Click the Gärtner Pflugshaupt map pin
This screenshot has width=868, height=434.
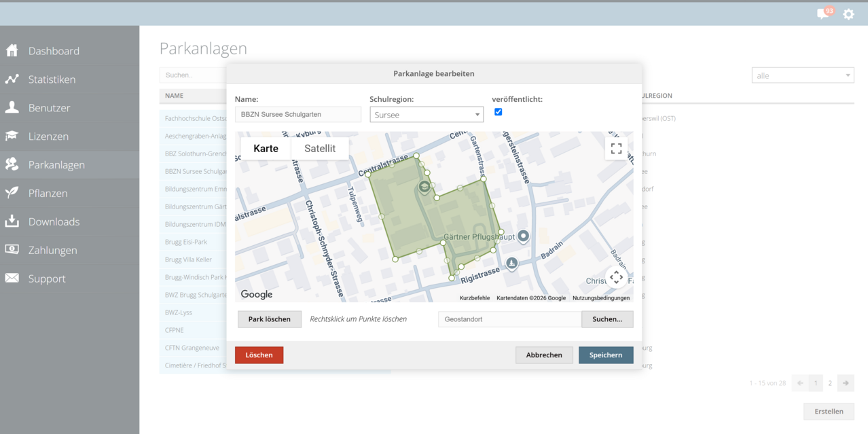pos(523,236)
